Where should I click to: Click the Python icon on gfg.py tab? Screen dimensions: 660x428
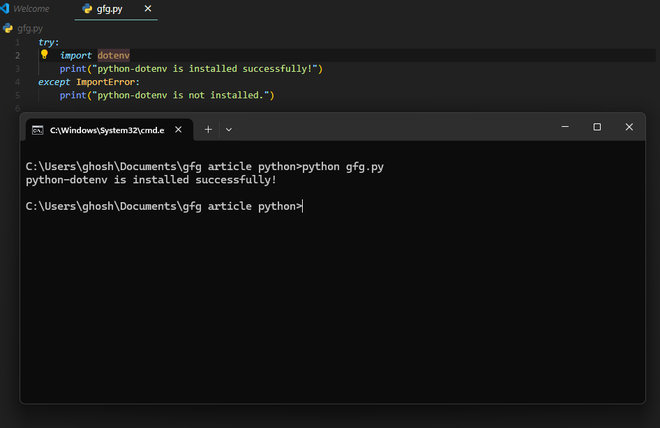click(87, 9)
